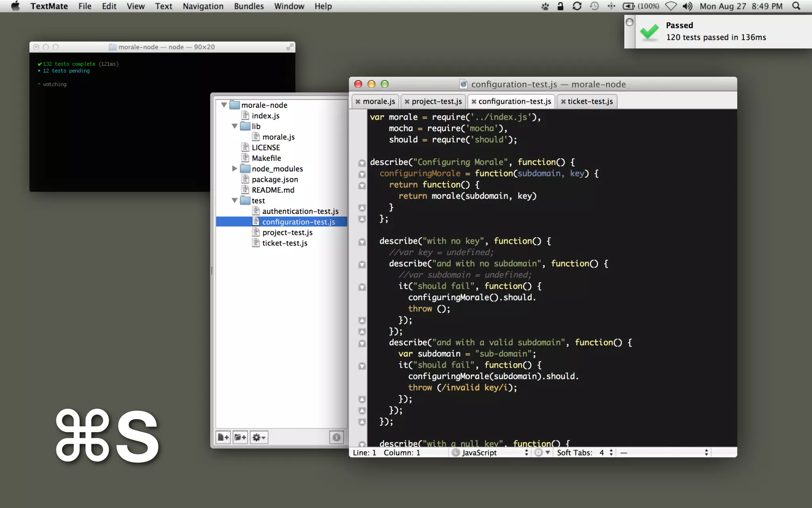Click the new file button in project drawer
812x508 pixels.
[x=223, y=437]
